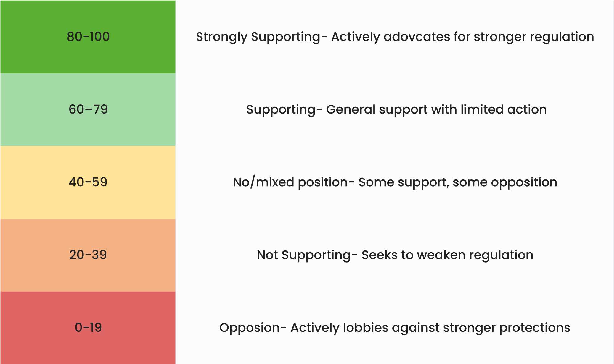Click 'Seeks to weaken regulation' phrase
This screenshot has height=364, width=614.
tap(448, 255)
